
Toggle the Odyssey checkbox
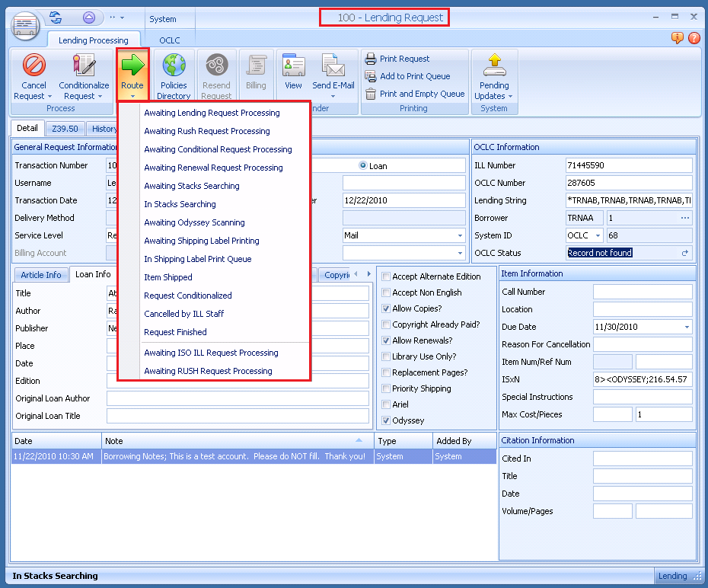tap(386, 420)
